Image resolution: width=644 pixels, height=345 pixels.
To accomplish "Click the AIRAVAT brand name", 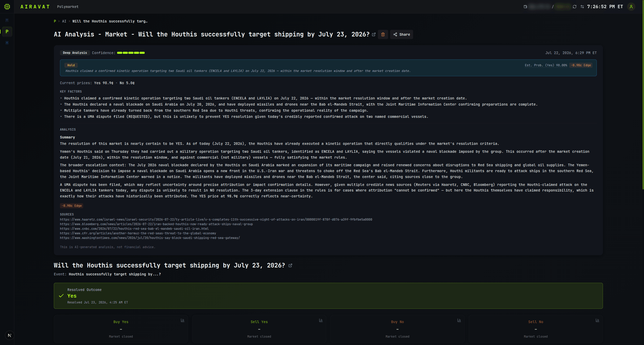I will pos(35,7).
